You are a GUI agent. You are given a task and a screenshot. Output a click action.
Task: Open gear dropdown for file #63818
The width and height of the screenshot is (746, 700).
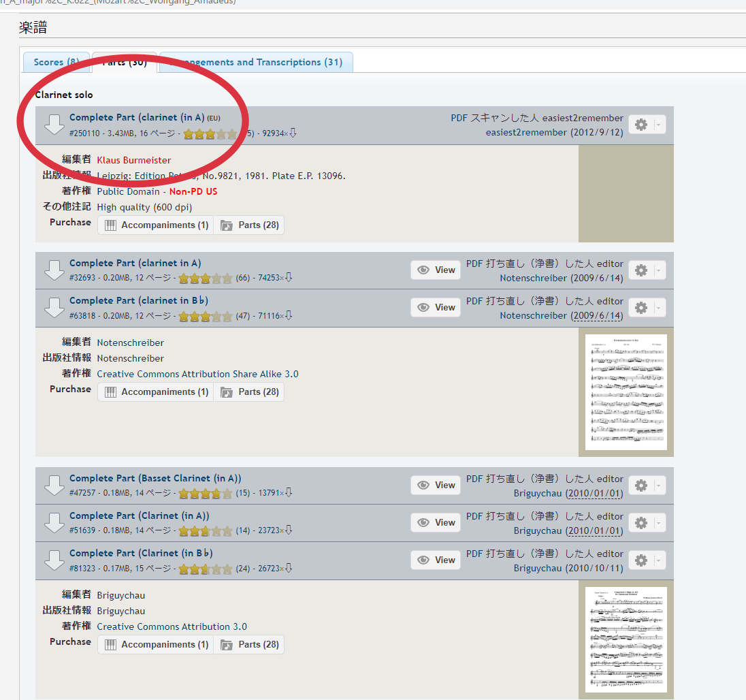tap(647, 308)
